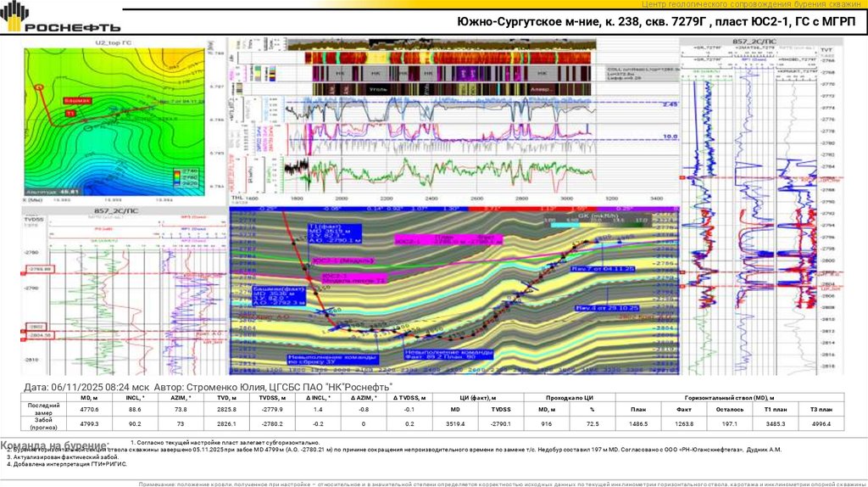
Task: Click the '10.0' cutoff label in the resistivity track
Action: click(x=670, y=137)
